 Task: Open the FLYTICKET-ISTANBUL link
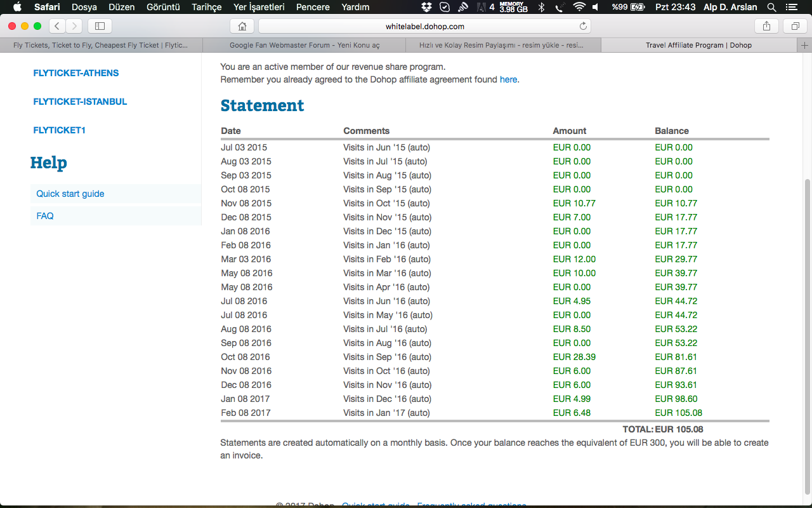pyautogui.click(x=80, y=102)
